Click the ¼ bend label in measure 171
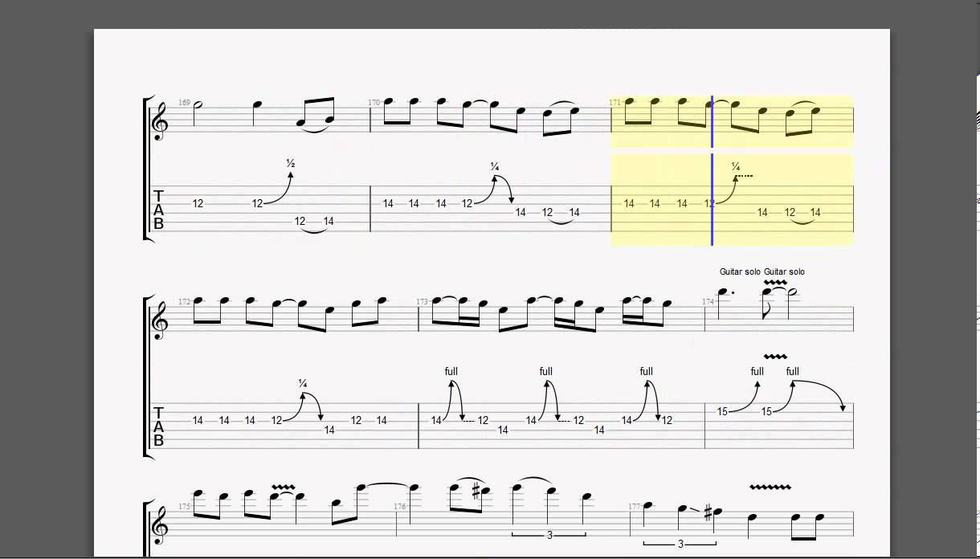980x559 pixels. [736, 166]
